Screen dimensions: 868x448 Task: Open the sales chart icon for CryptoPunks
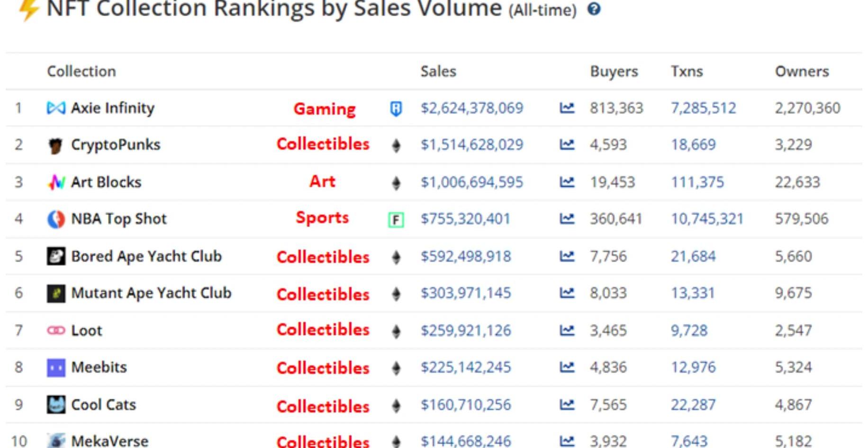tap(567, 144)
